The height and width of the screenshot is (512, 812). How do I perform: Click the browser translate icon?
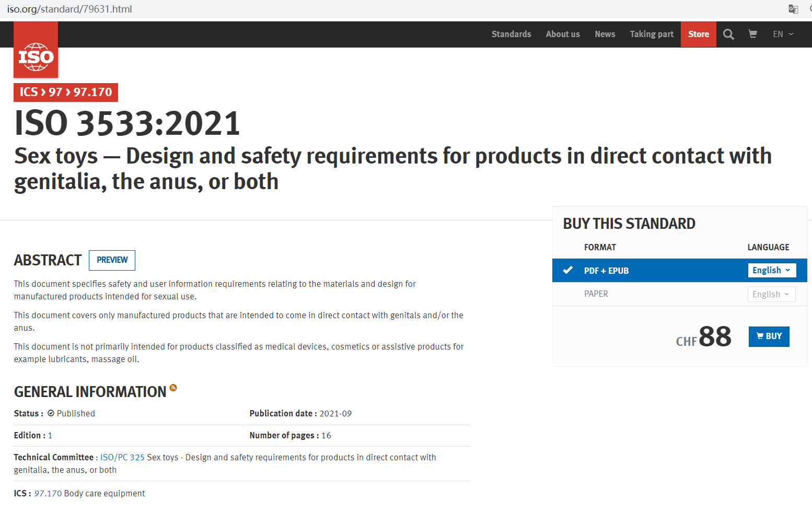[x=793, y=9]
